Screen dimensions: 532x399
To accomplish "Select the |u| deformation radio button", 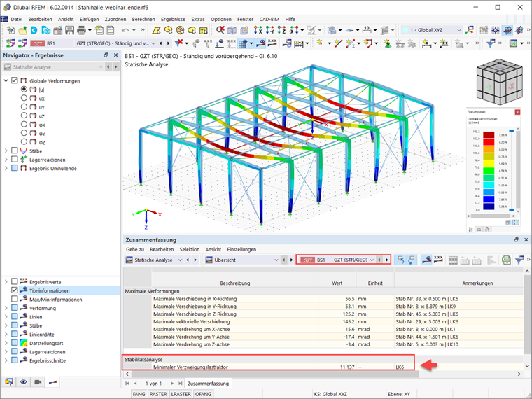I will point(24,89).
